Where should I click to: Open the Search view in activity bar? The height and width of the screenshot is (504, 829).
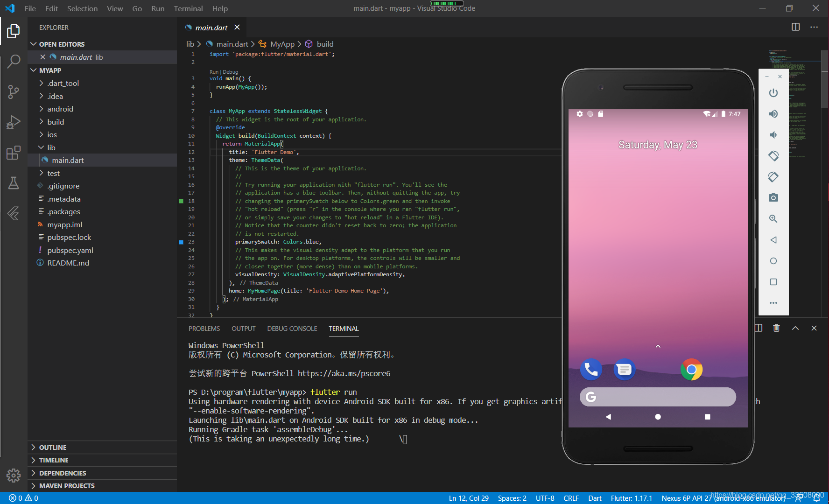point(14,61)
